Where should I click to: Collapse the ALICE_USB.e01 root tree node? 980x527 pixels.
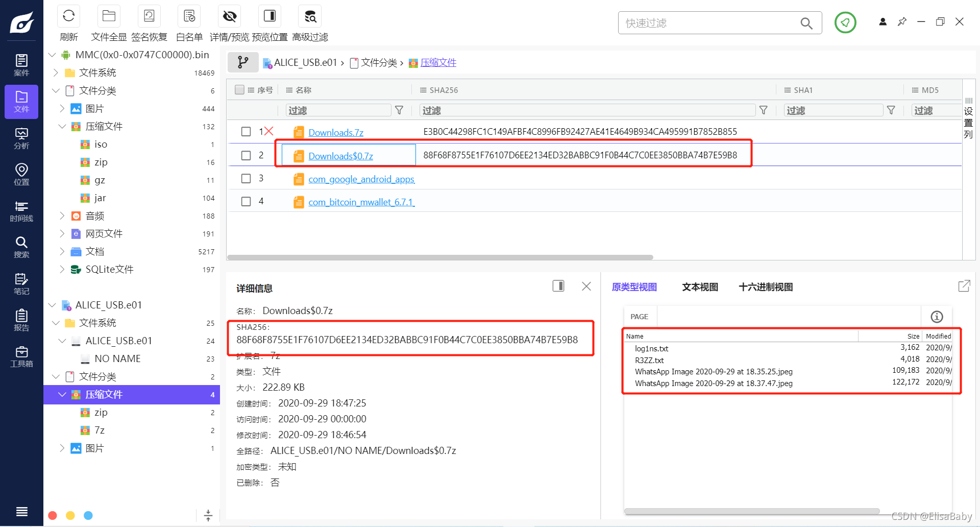point(52,305)
